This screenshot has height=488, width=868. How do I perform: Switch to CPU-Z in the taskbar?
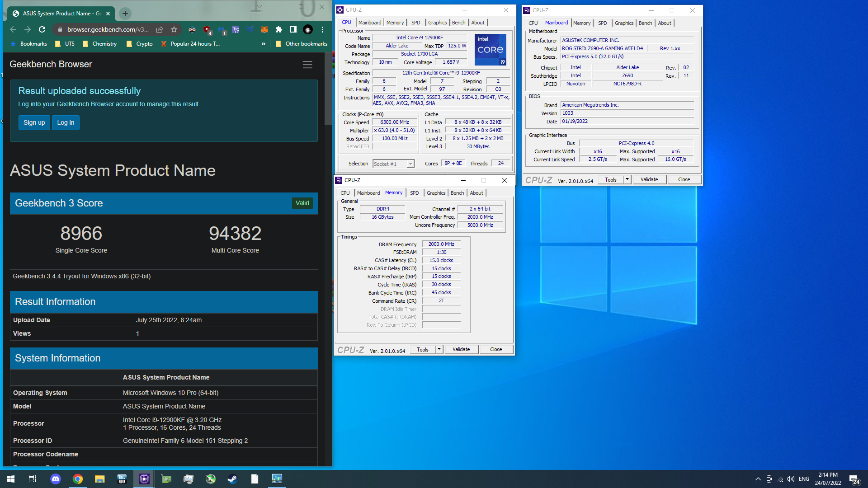(144, 479)
